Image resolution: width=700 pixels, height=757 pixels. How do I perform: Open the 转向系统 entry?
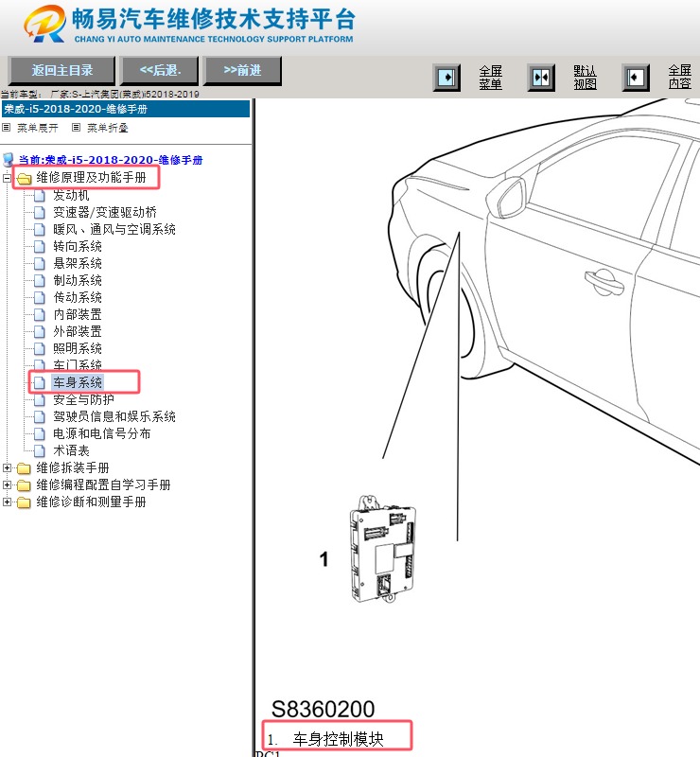pyautogui.click(x=78, y=246)
